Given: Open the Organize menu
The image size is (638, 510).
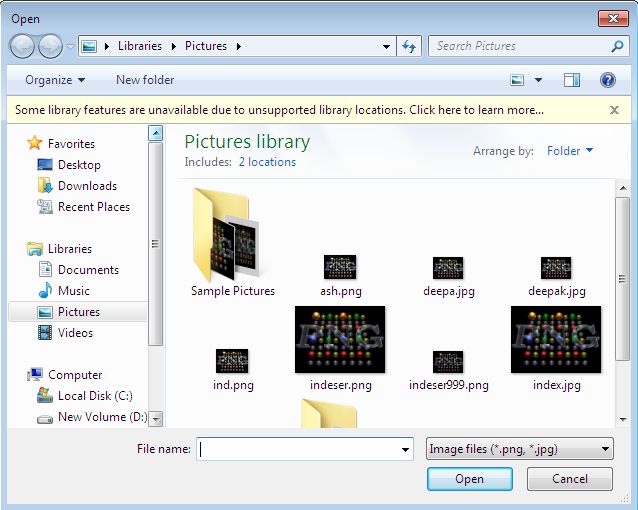Looking at the screenshot, I should click(55, 80).
